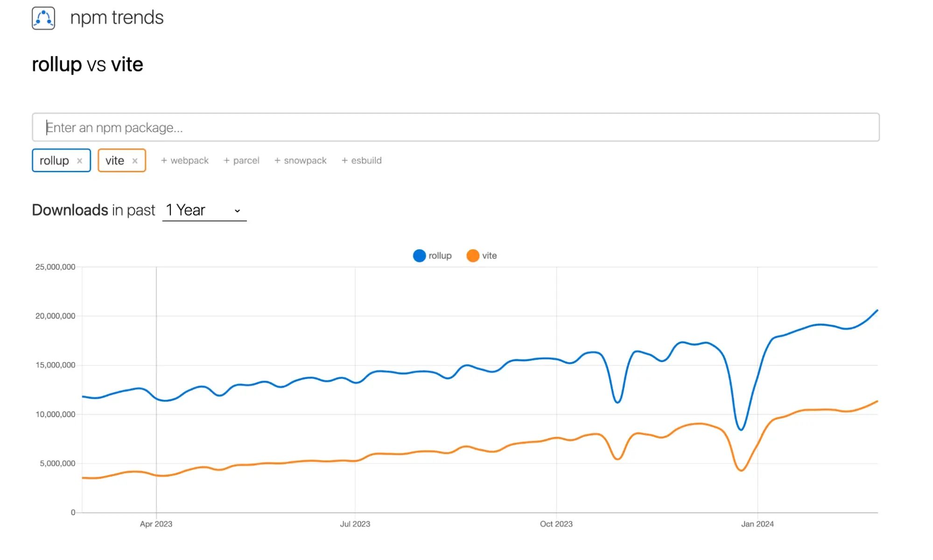This screenshot has width=933, height=560.
Task: Click the 20,000,000 y-axis label
Action: pos(55,316)
